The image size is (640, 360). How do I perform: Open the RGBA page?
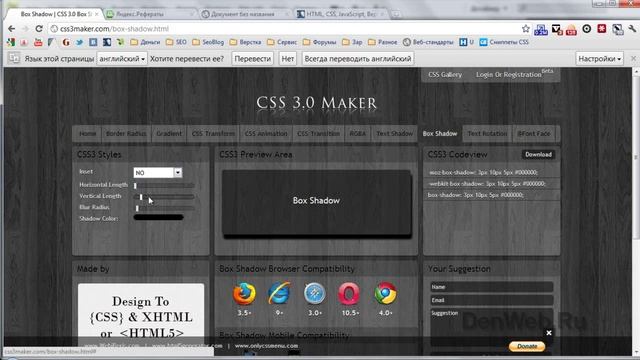pos(358,133)
